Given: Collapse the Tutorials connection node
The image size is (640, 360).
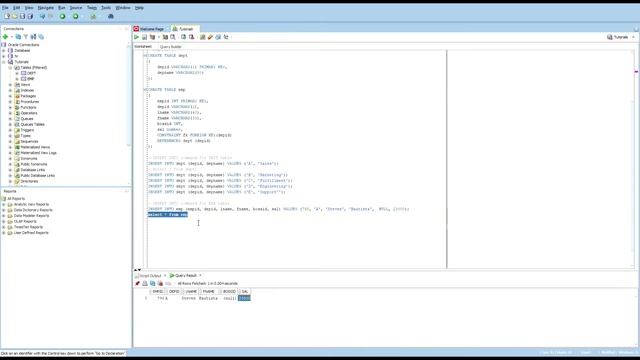Looking at the screenshot, I should click(4, 62).
